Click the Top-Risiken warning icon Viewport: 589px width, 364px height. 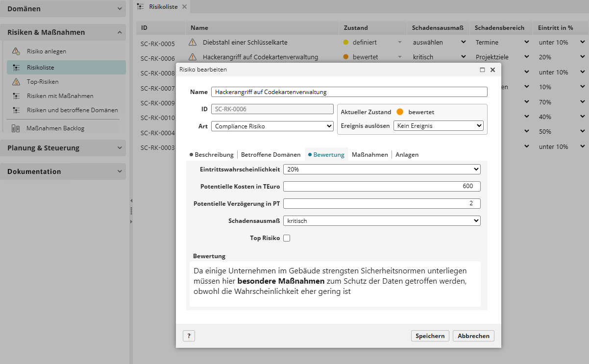click(x=16, y=82)
